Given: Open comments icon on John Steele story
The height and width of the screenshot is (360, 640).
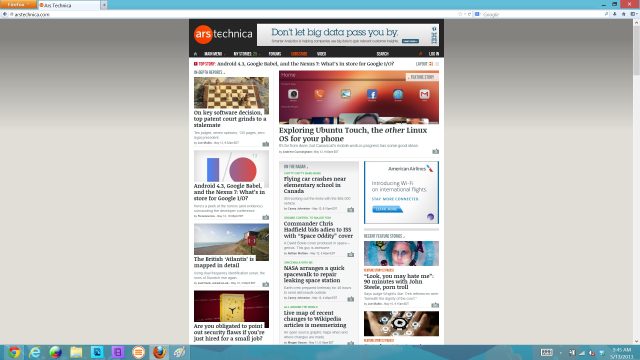Looking at the screenshot, I should [436, 305].
